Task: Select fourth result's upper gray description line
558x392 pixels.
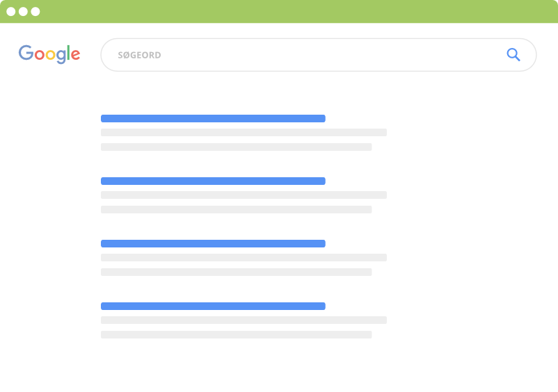Action: 244,320
